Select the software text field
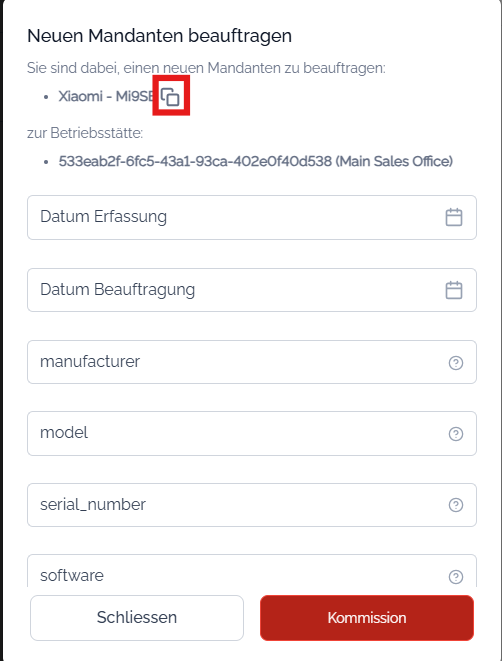 (252, 571)
